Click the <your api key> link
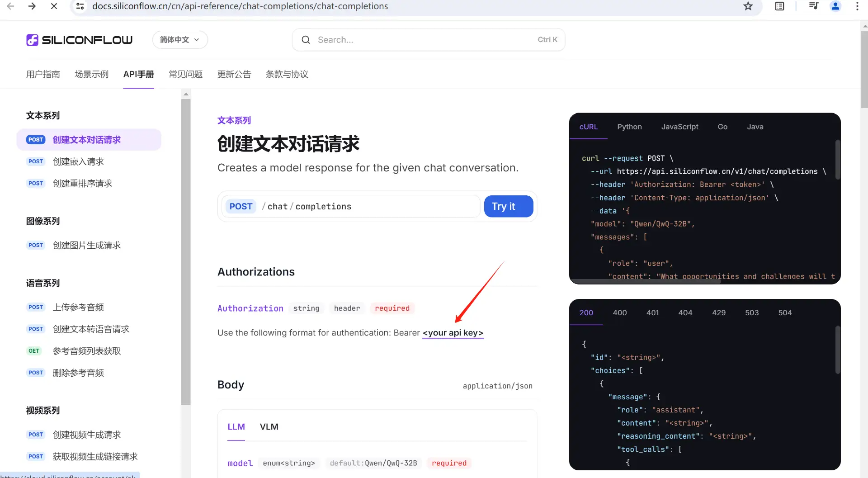The height and width of the screenshot is (478, 868). (453, 333)
